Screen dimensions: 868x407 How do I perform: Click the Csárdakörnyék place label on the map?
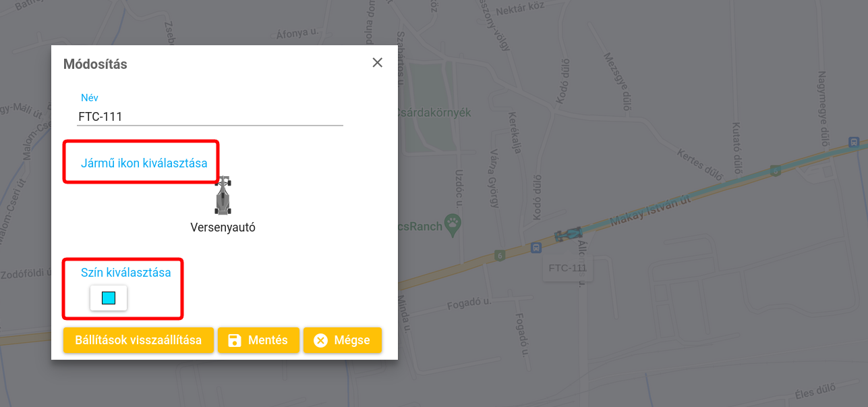(433, 113)
